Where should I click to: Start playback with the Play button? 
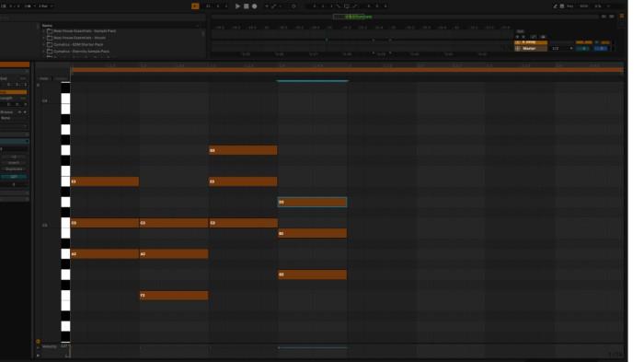pyautogui.click(x=237, y=6)
